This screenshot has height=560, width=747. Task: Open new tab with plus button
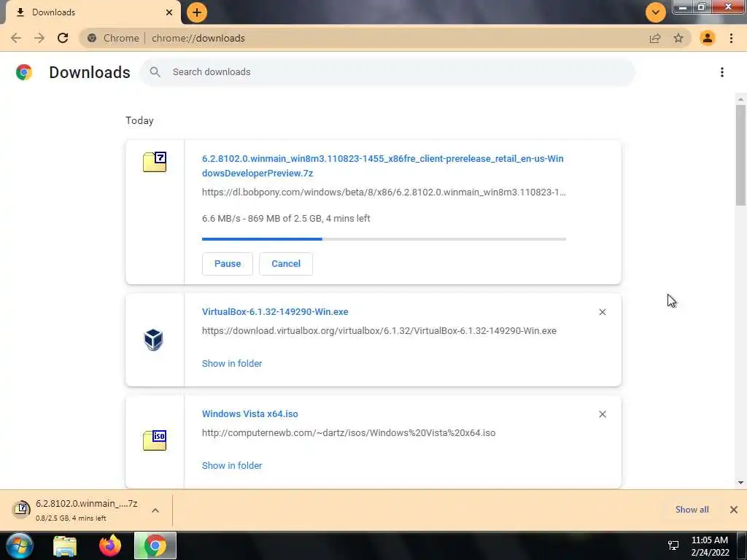[197, 12]
